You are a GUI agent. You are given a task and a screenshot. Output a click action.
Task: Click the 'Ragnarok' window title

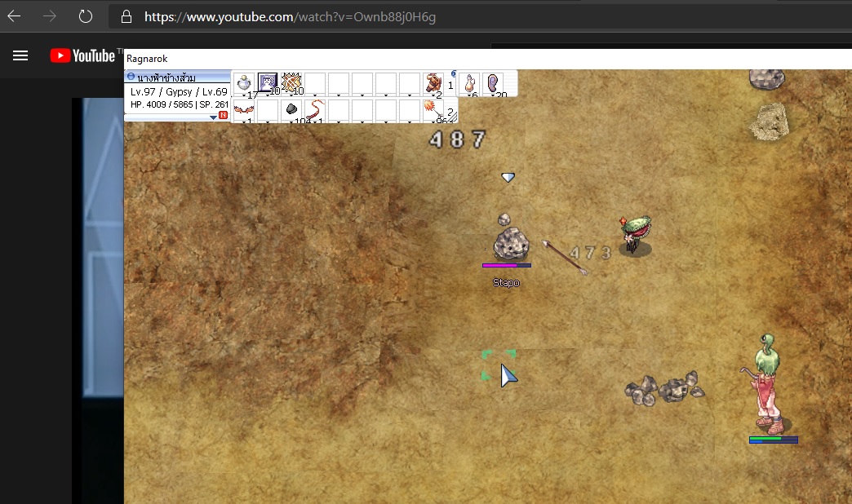(147, 59)
